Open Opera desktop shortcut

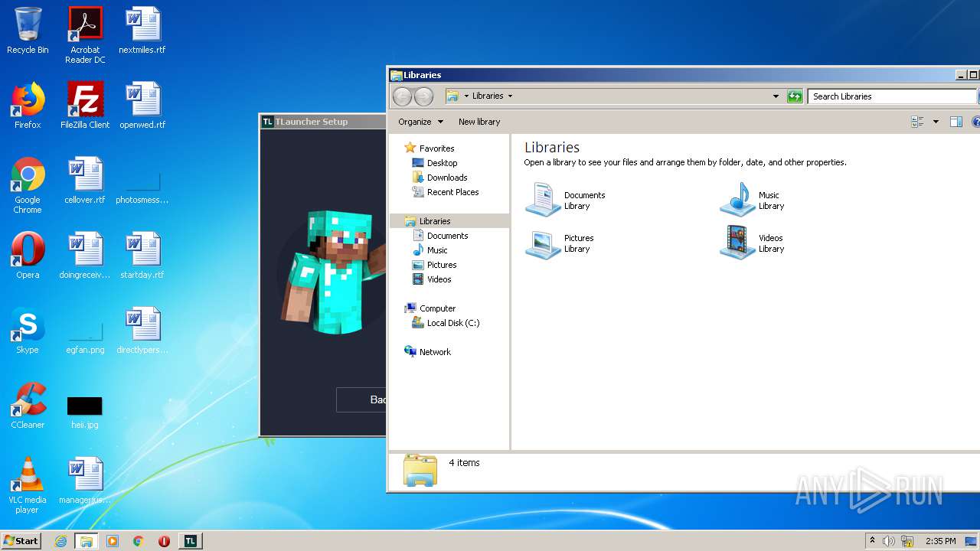point(28,256)
